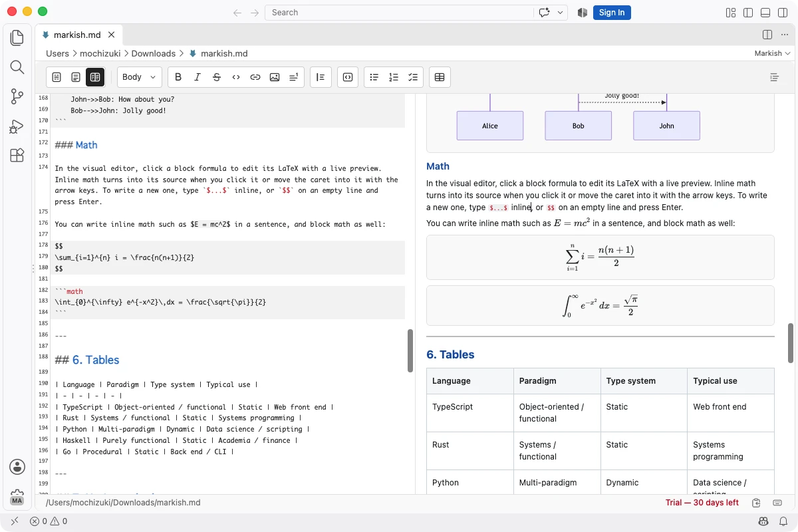Viewport: 798px width, 532px height.
Task: Insert a table
Action: click(x=440, y=77)
